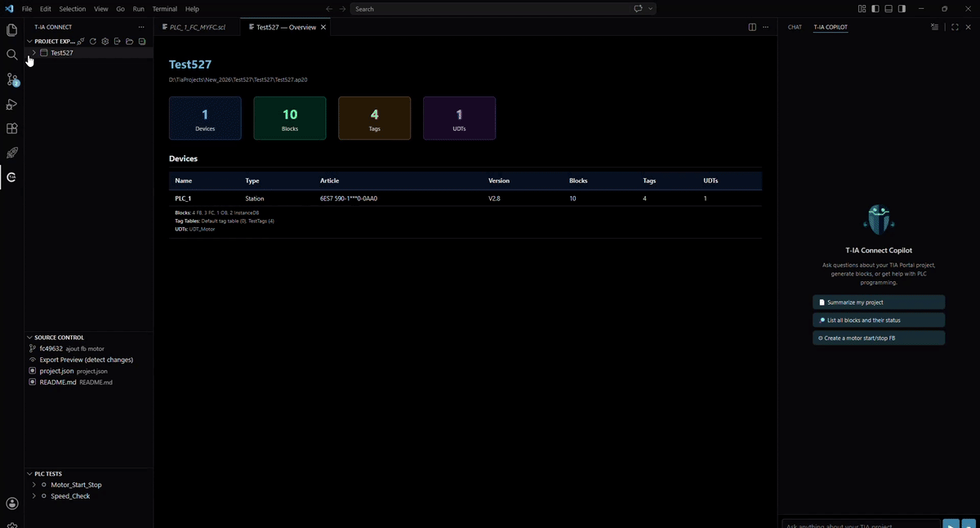980x528 pixels.
Task: Click the collapse box icon in Project Explorer
Action: click(x=141, y=41)
